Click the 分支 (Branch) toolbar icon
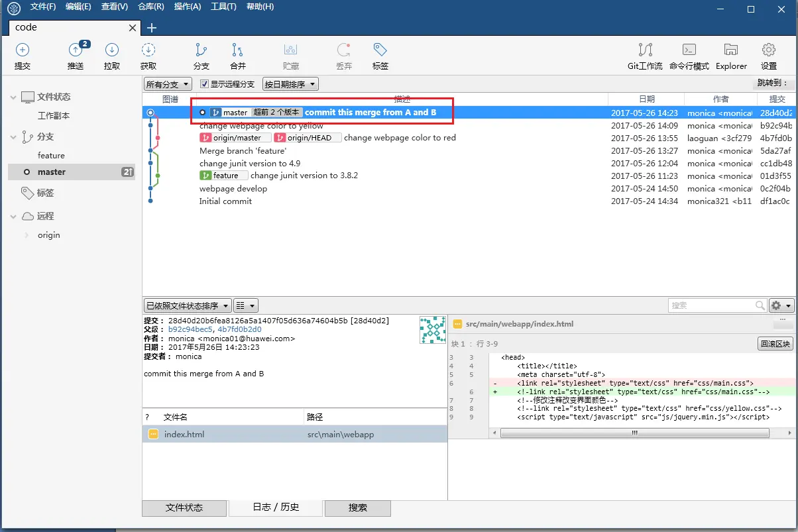This screenshot has height=532, width=798. pyautogui.click(x=201, y=50)
